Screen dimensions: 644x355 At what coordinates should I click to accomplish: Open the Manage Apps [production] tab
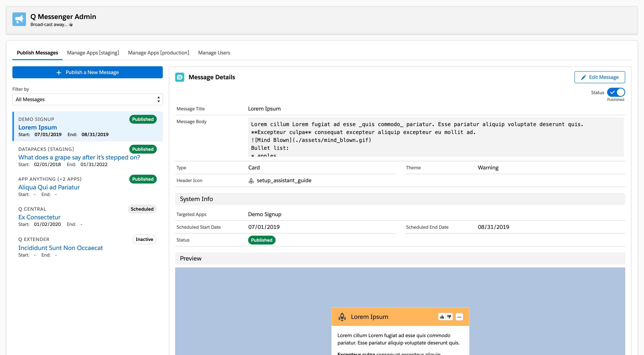pyautogui.click(x=158, y=53)
